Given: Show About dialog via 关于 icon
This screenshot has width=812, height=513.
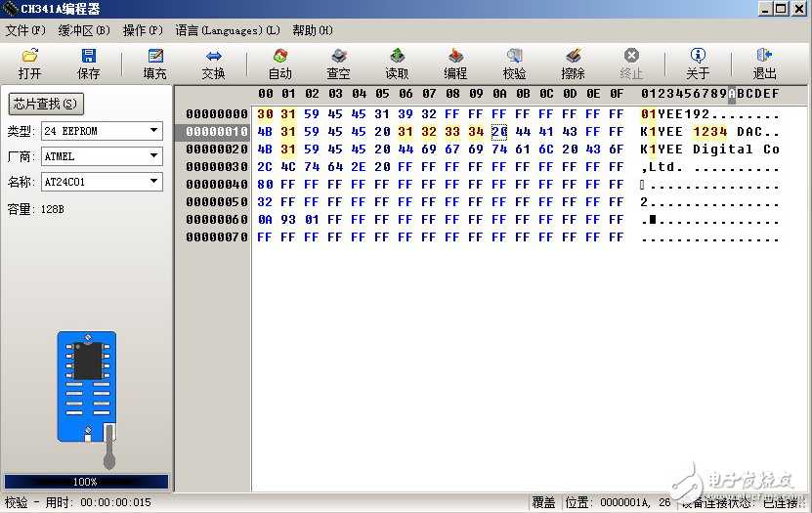Looking at the screenshot, I should [x=698, y=64].
